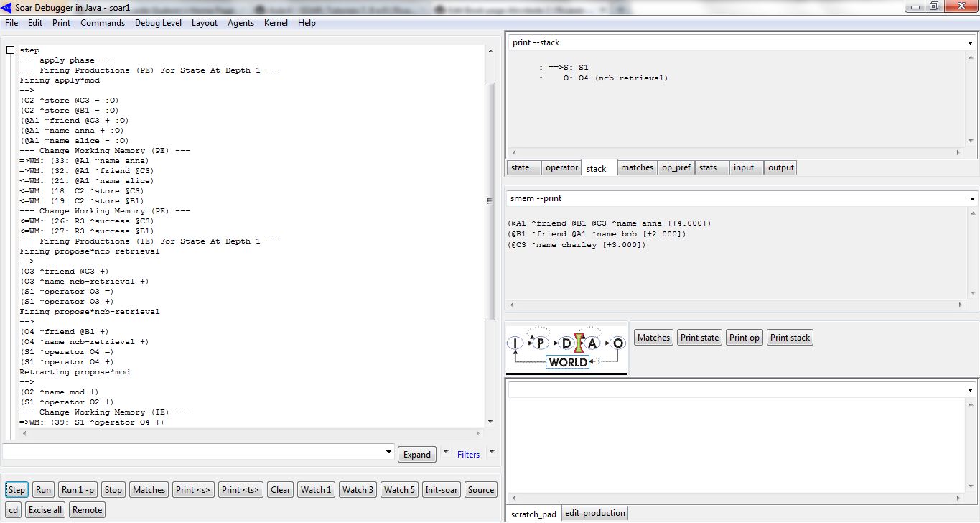Click the 'D' decision phase node in diagram
Screen dimensions: 980x523
coord(566,343)
